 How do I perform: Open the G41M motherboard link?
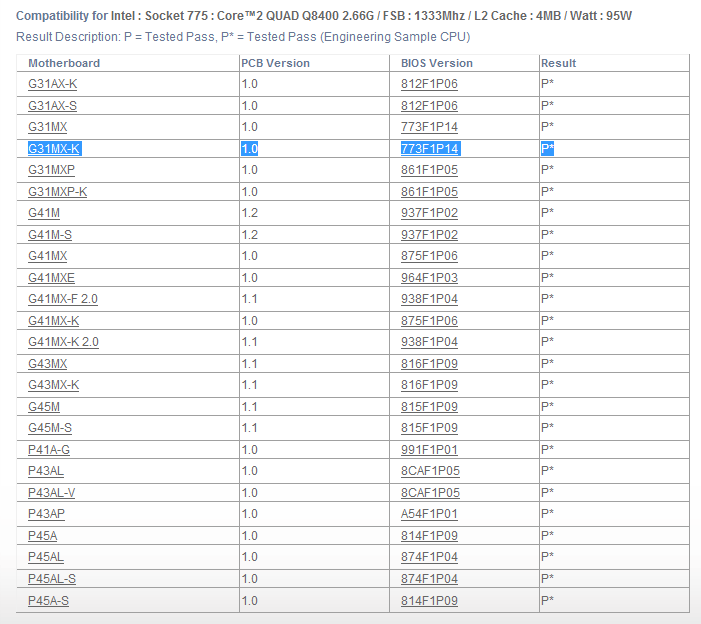44,213
